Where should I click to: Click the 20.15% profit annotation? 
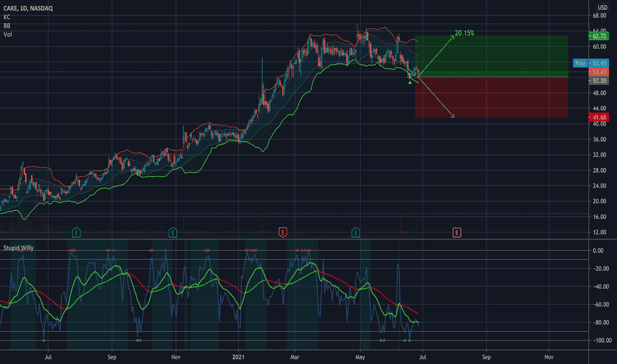(464, 33)
